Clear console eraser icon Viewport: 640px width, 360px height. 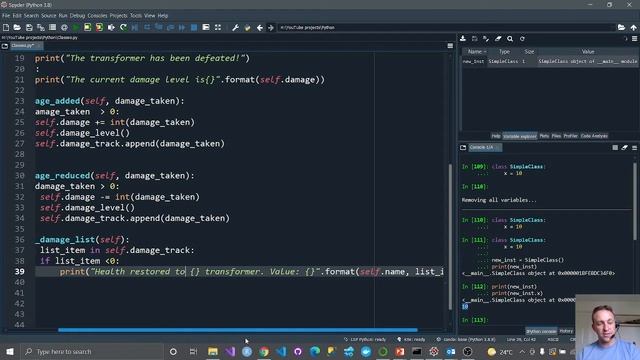click(624, 147)
